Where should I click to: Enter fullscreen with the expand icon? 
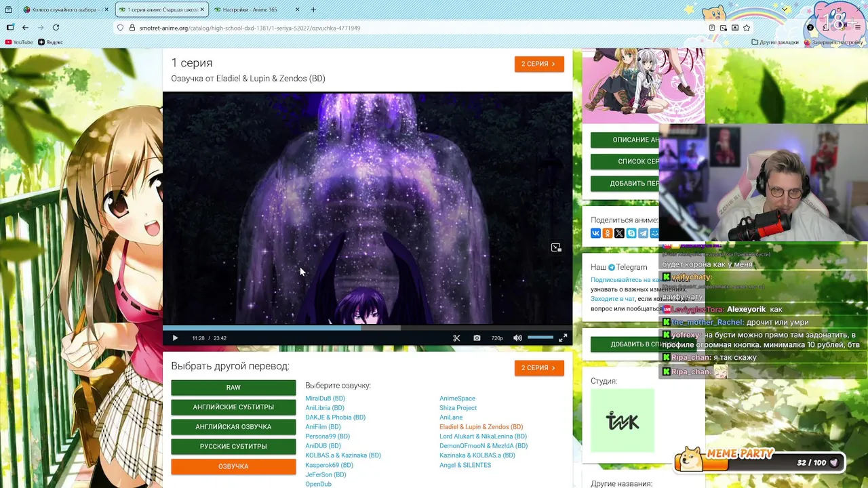pos(563,338)
